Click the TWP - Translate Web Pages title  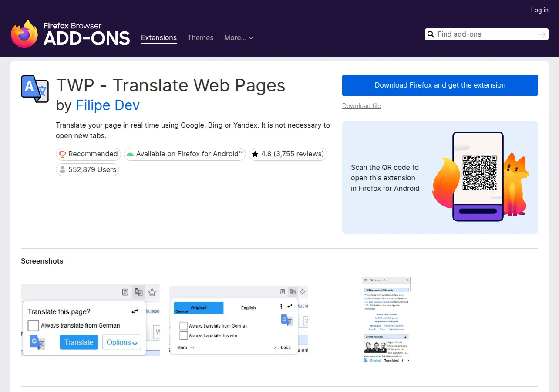point(171,86)
